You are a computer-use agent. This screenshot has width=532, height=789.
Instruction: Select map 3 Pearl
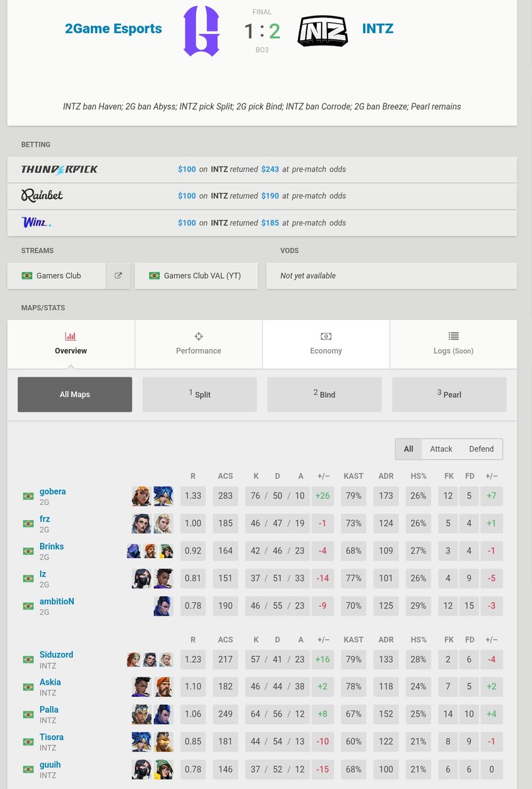tap(449, 394)
